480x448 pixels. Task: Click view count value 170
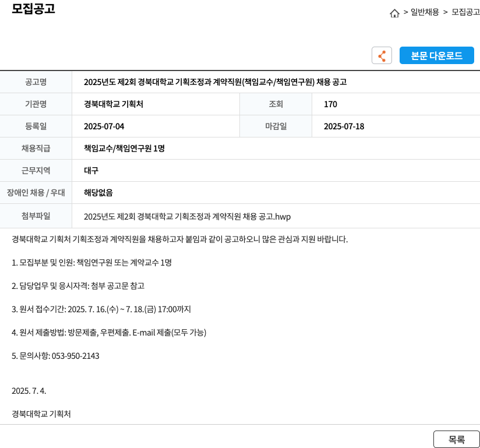click(330, 104)
